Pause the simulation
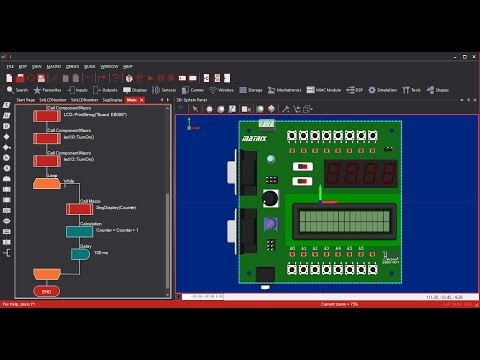 [x=161, y=78]
